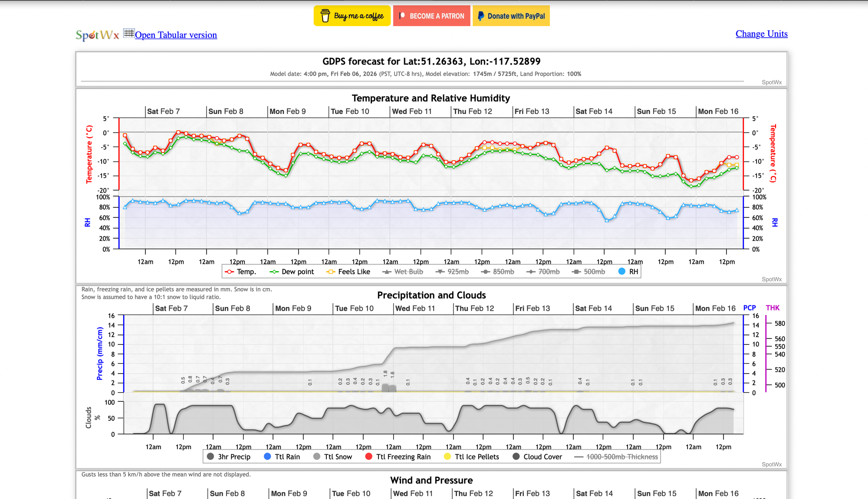
Task: Toggle the blue RH legend marker
Action: [x=622, y=271]
